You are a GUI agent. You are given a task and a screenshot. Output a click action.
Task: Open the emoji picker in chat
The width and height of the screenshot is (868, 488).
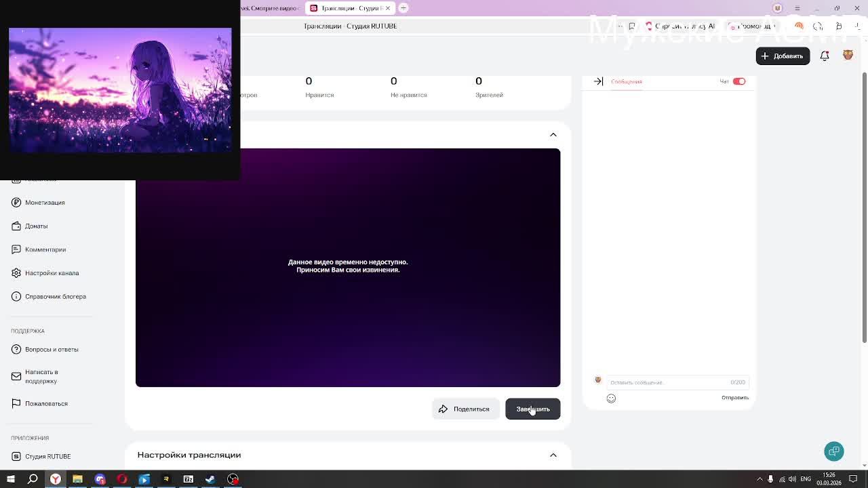point(611,399)
